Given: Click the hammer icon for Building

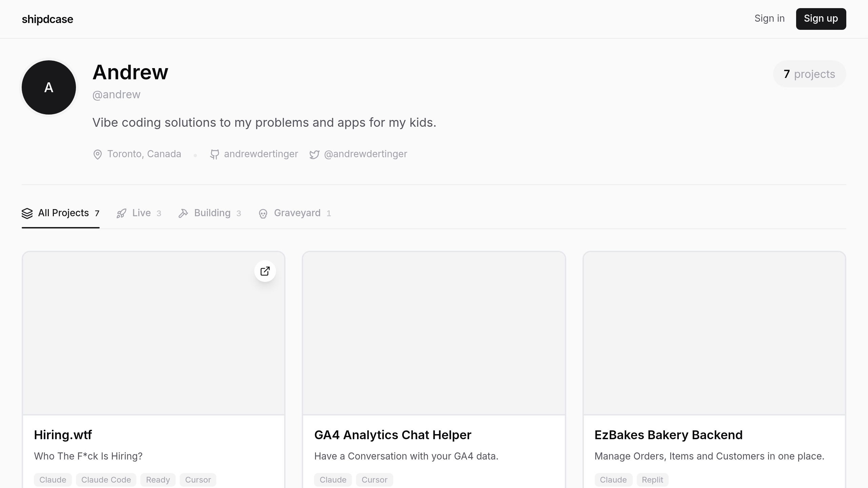Looking at the screenshot, I should point(183,213).
